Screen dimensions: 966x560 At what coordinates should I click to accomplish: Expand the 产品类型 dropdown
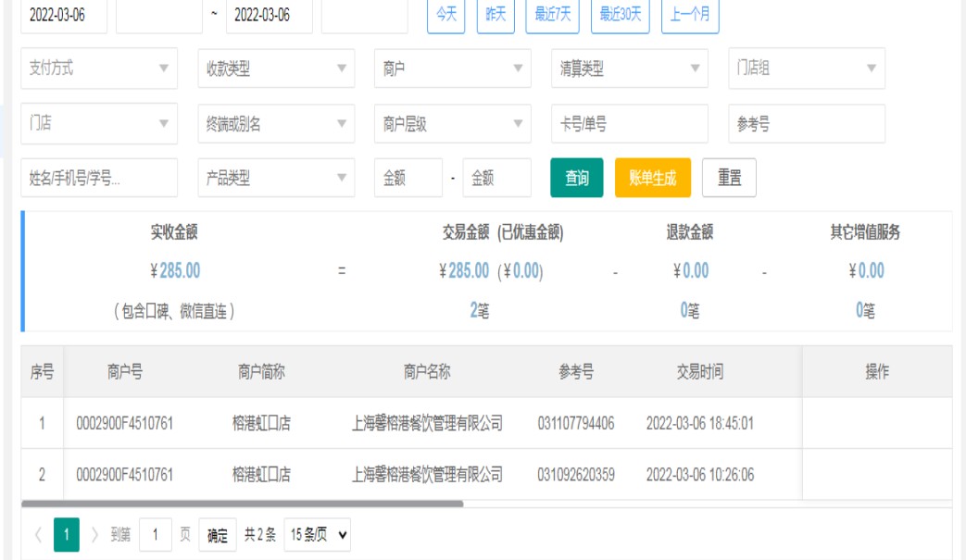pyautogui.click(x=276, y=179)
